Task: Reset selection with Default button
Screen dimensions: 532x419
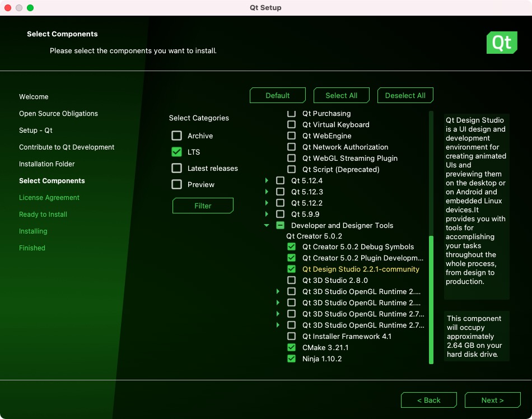Action: (x=277, y=95)
